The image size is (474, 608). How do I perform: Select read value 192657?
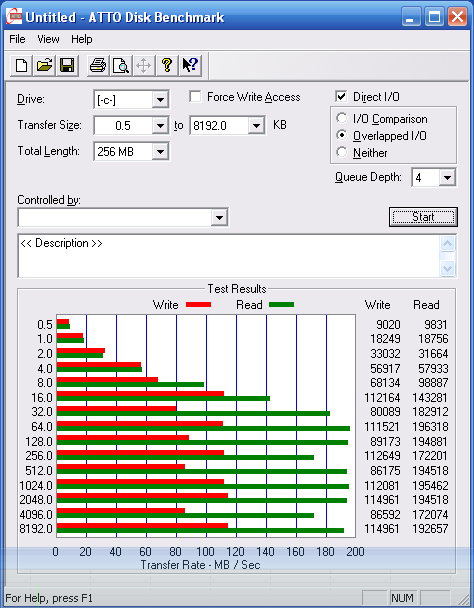point(430,529)
